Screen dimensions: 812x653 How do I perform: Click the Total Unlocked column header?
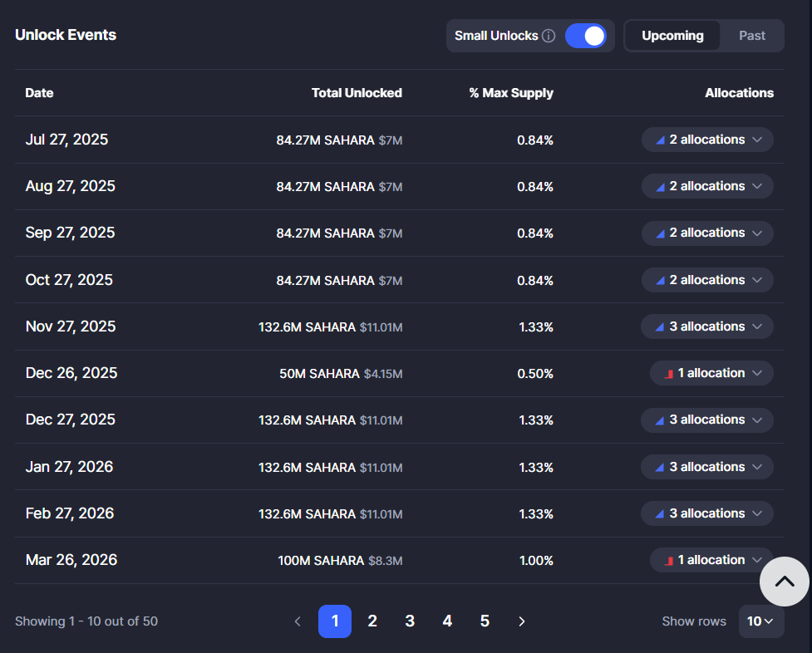click(x=357, y=93)
